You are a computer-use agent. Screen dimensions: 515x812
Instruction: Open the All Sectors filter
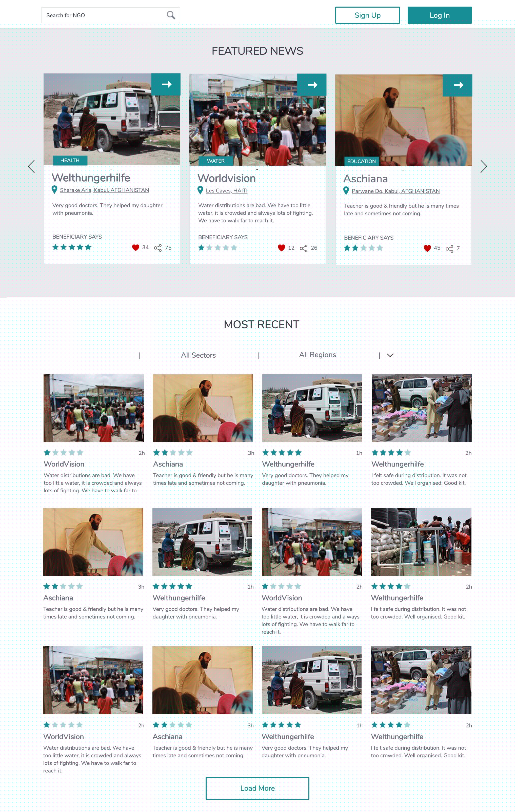tap(198, 355)
